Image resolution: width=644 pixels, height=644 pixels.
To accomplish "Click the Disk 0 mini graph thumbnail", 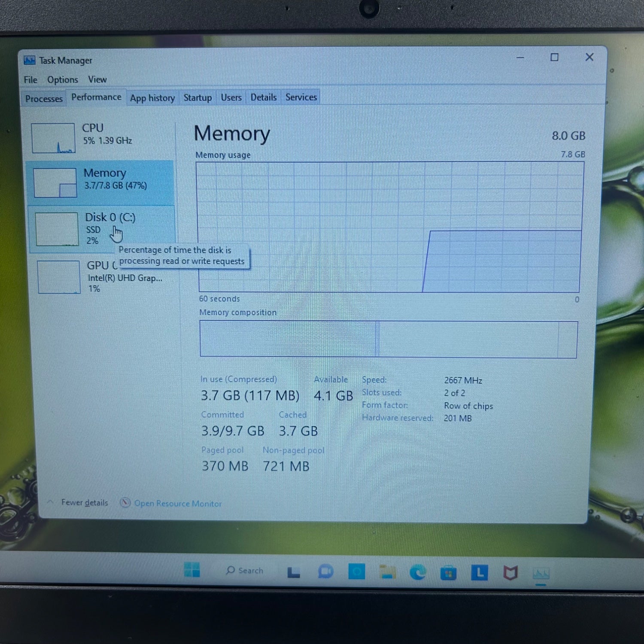I will (x=57, y=229).
